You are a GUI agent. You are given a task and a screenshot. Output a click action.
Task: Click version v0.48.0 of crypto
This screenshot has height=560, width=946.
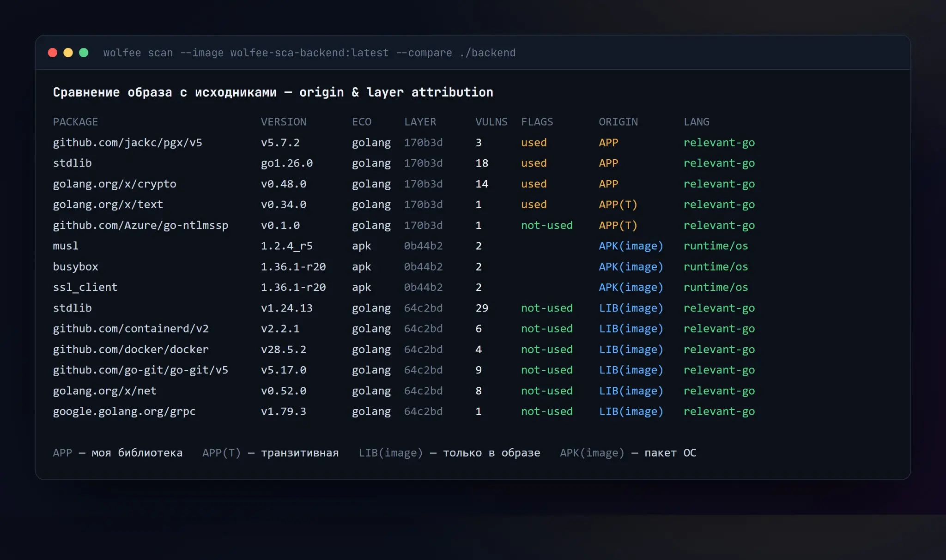point(284,184)
